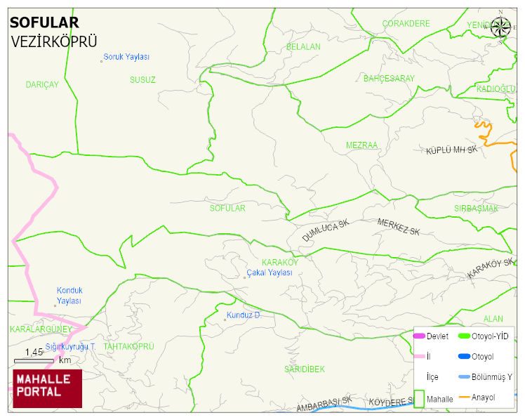
Task: Click the KARALARGÜNEY neighborhood label
Action: click(x=41, y=329)
